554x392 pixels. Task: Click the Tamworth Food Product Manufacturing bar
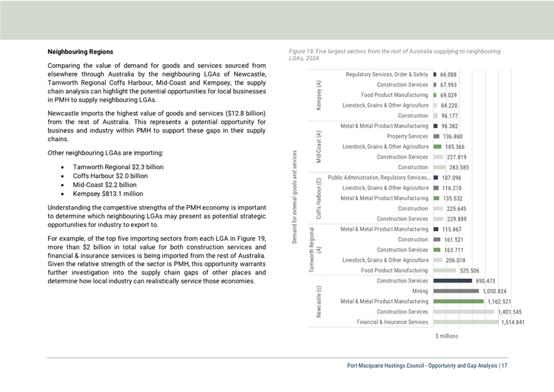(444, 271)
